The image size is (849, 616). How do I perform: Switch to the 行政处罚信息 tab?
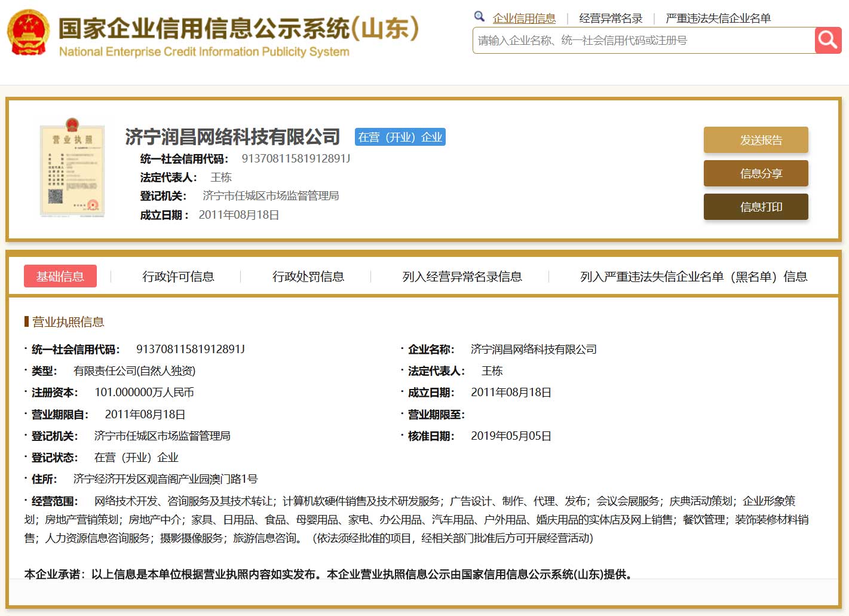pyautogui.click(x=308, y=277)
